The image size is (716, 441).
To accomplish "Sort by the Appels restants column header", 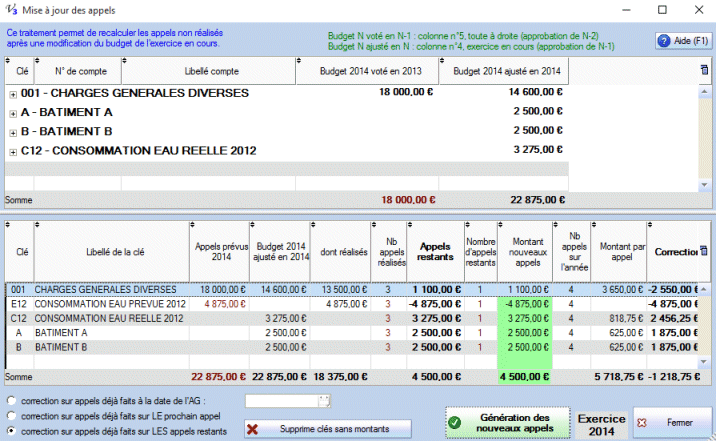I will point(435,253).
